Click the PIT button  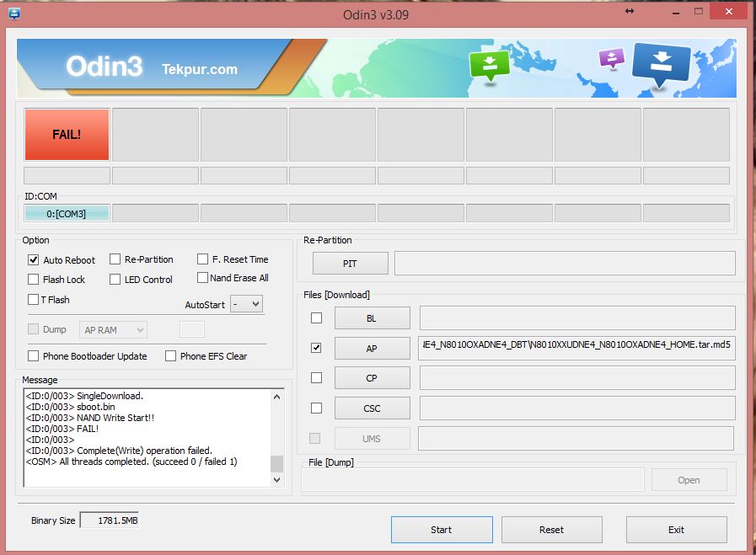[350, 264]
